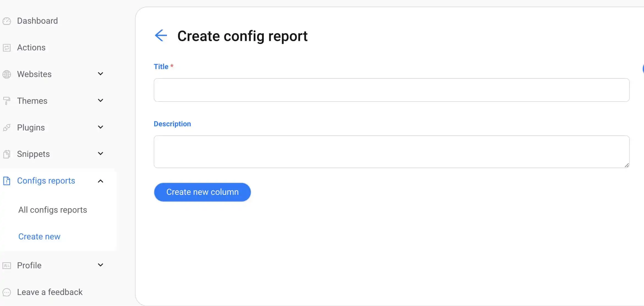Select the Actions icon in sidebar
The image size is (644, 306).
tap(7, 47)
